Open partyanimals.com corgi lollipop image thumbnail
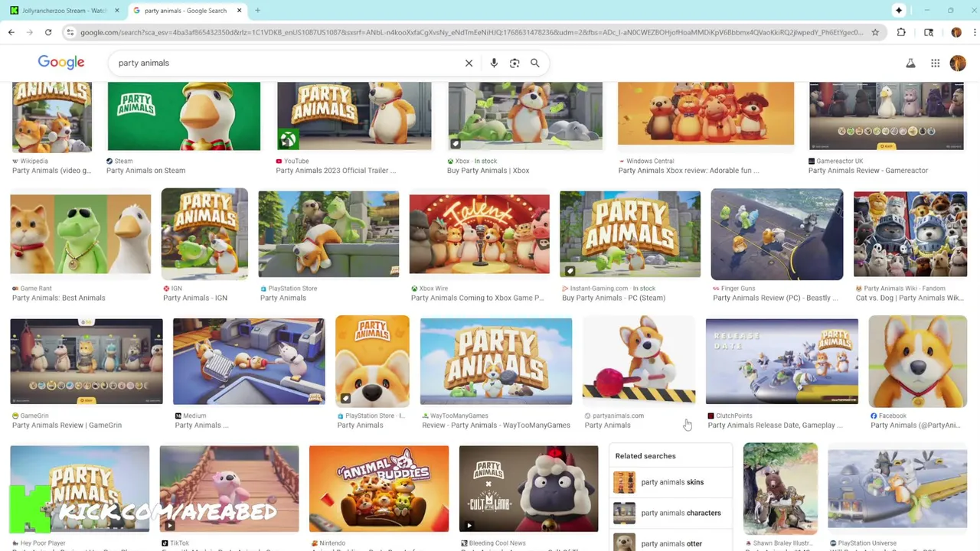The image size is (980, 551). coord(639,361)
